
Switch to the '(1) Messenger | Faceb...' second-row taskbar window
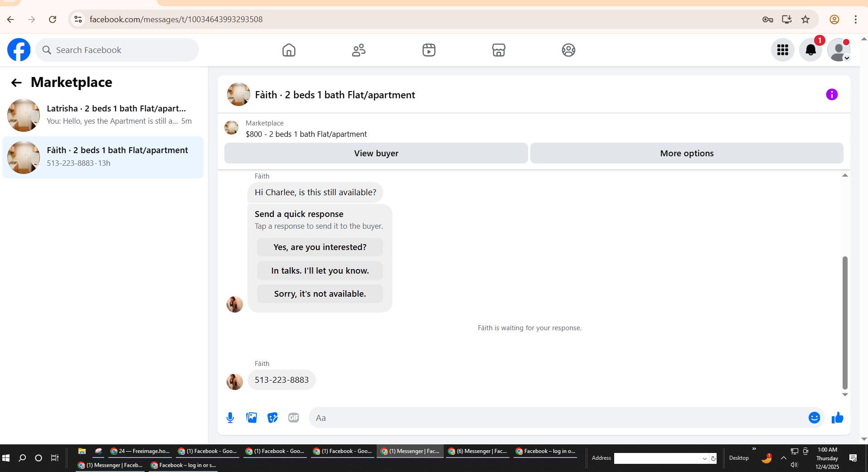(x=110, y=465)
